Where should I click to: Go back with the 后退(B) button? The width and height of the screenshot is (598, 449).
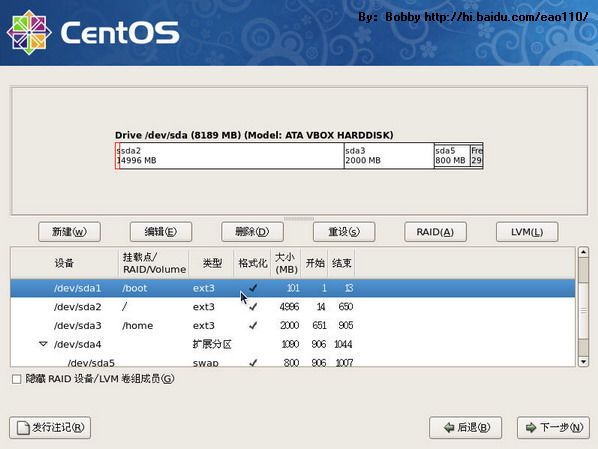[x=465, y=428]
